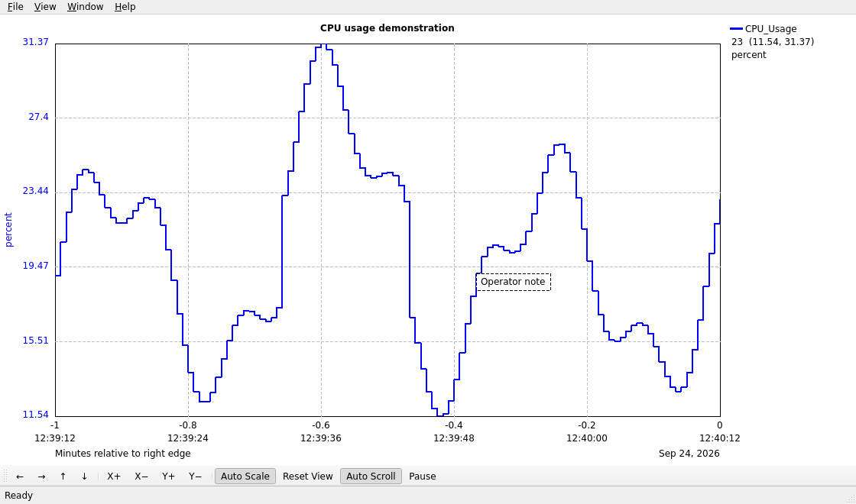Click the timestamp 12:39:36
Image resolution: width=856 pixels, height=504 pixels.
(321, 438)
